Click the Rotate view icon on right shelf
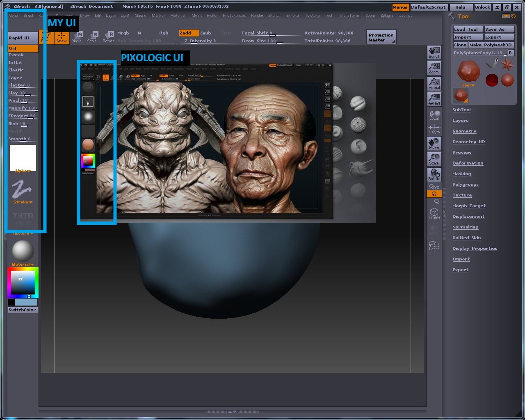Screen dimensions: 525x420 point(434,175)
